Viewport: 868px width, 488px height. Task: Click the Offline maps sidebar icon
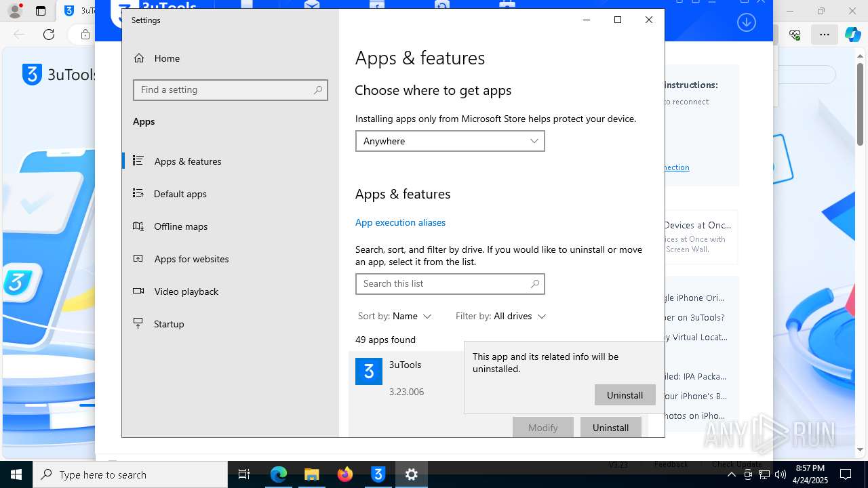point(138,226)
